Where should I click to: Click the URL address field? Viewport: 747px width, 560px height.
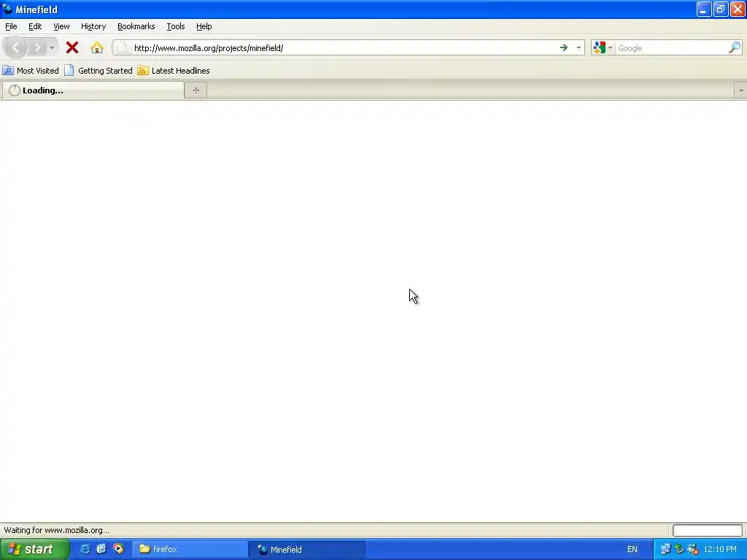[x=344, y=48]
